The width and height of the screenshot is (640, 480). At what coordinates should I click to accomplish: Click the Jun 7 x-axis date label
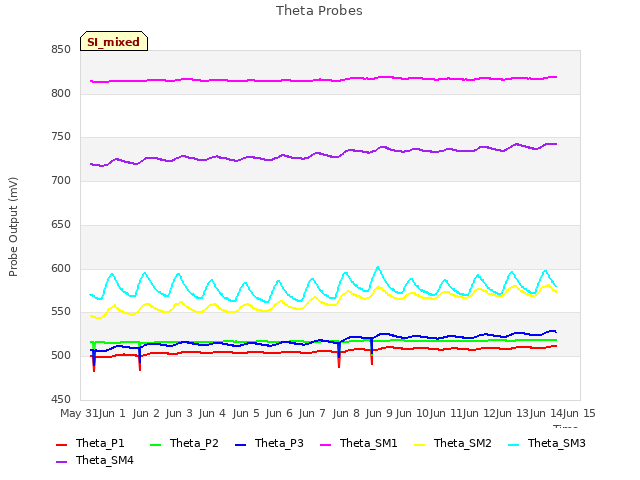click(x=312, y=413)
